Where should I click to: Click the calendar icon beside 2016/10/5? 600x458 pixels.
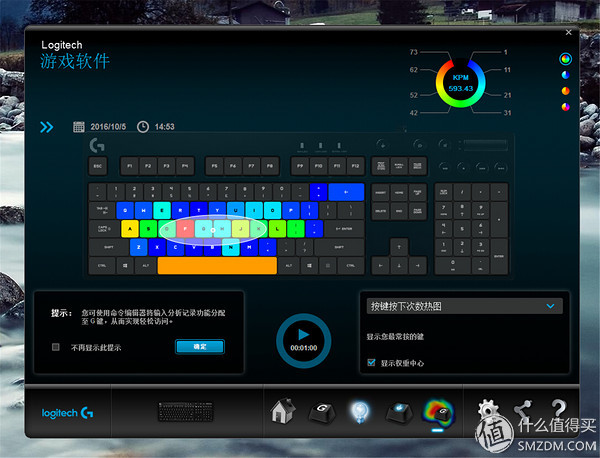point(79,127)
